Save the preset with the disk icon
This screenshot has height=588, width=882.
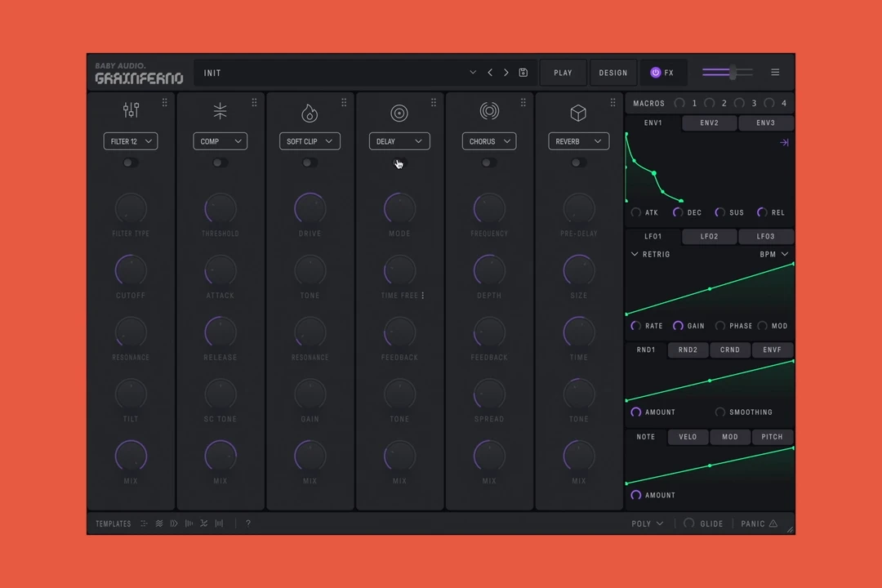(x=523, y=73)
